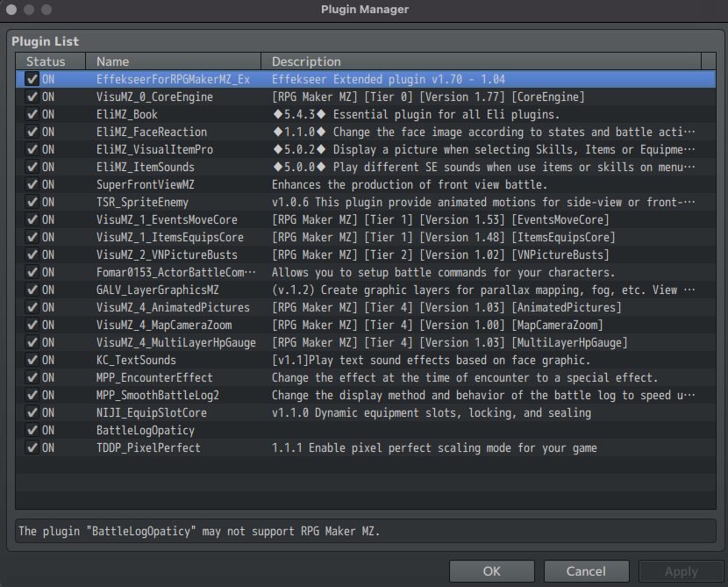This screenshot has height=587, width=728.
Task: Close the Plugin Manager window
Action: tap(11, 10)
